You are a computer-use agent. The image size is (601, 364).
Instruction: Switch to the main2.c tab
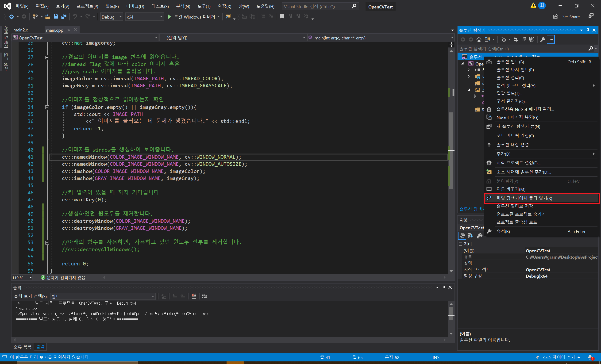pyautogui.click(x=21, y=30)
